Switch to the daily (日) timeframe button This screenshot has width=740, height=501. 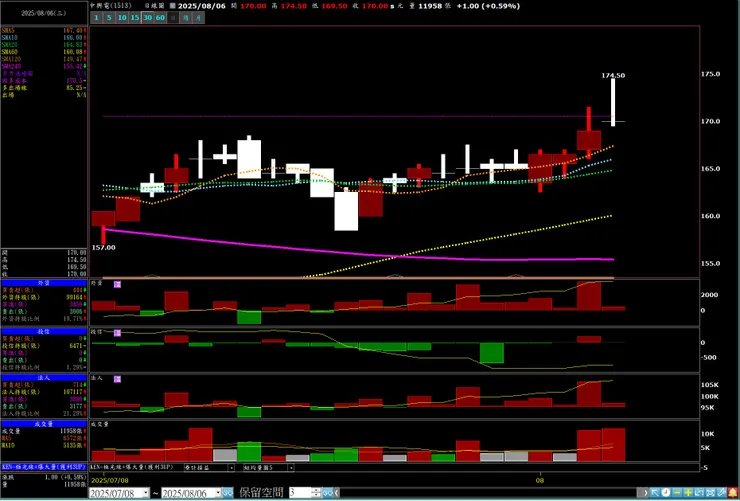(x=173, y=17)
